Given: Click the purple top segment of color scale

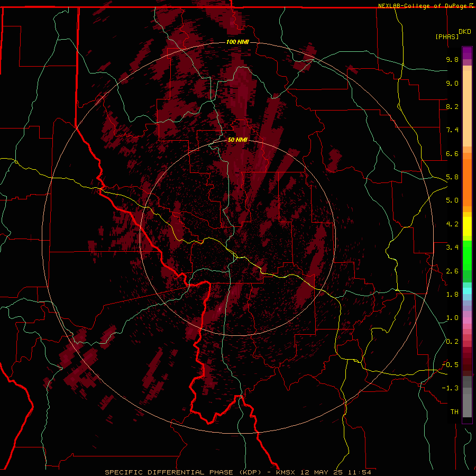Looking at the screenshot, I should click(467, 53).
